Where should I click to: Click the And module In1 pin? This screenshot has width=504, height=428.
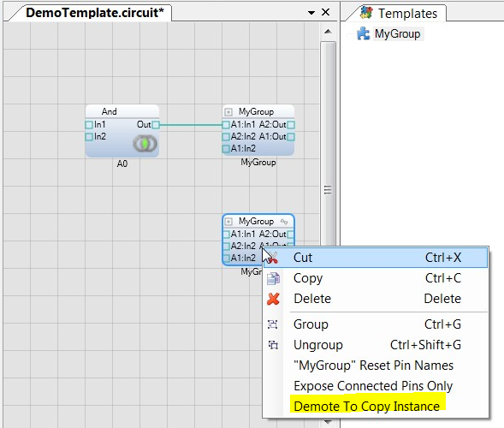pos(89,125)
